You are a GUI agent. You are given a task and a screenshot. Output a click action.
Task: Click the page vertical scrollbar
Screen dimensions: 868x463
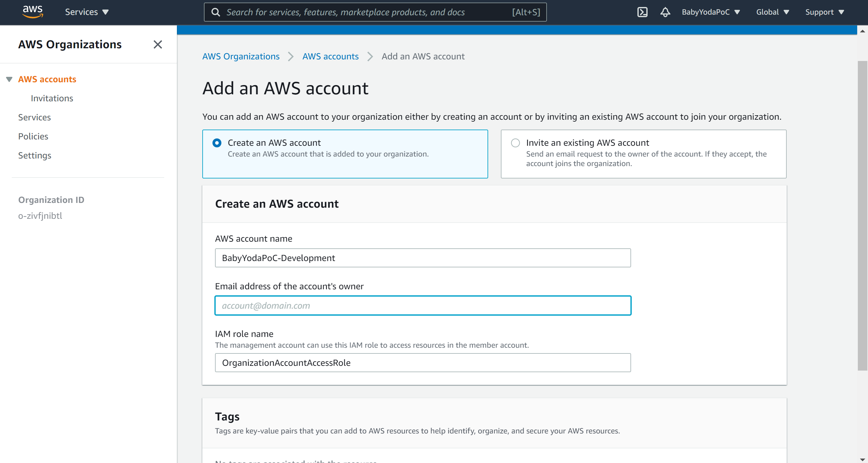tap(862, 216)
